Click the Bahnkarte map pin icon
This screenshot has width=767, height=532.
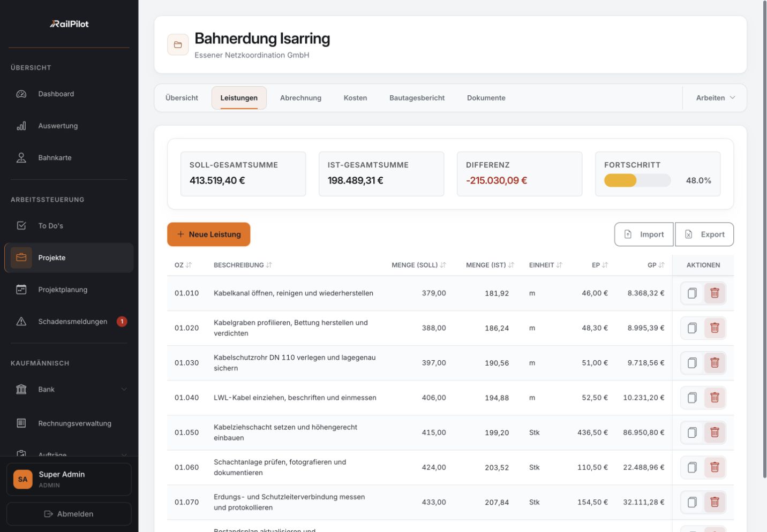21,158
